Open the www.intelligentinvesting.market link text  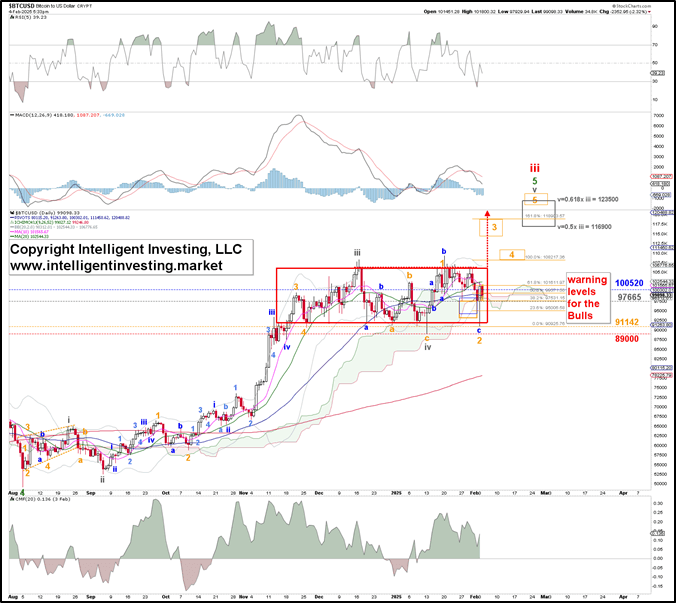tap(116, 265)
